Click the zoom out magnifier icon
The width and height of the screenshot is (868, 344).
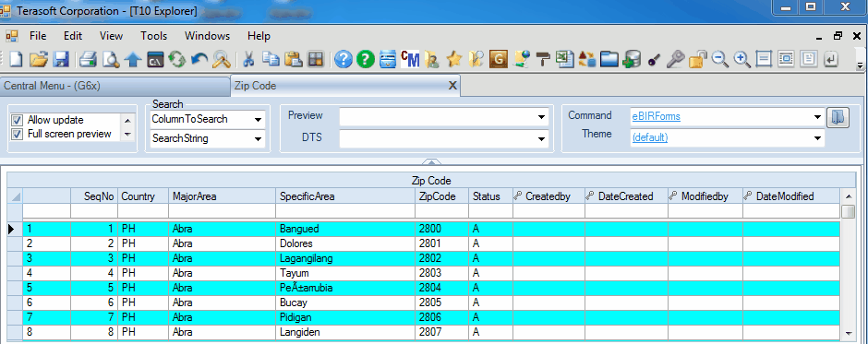[x=719, y=59]
